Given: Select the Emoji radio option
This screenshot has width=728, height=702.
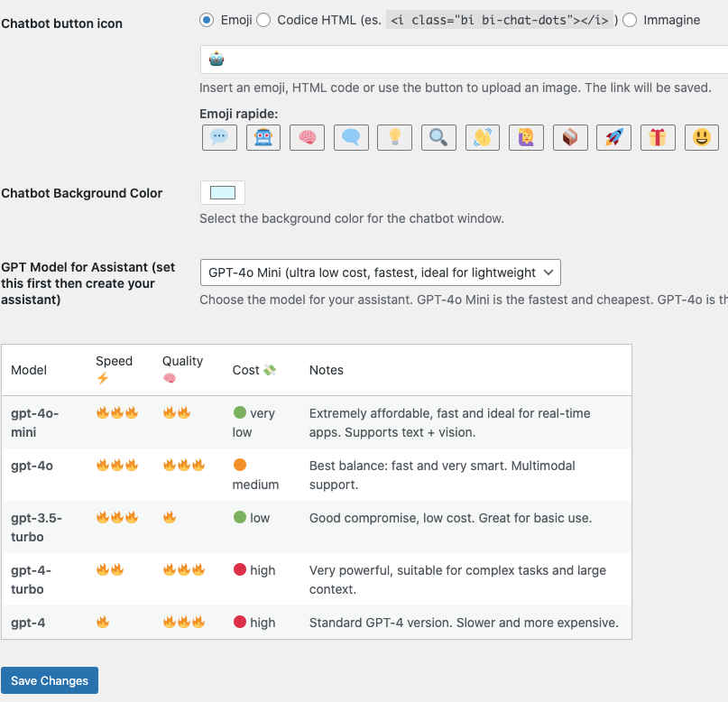Looking at the screenshot, I should pos(207,21).
